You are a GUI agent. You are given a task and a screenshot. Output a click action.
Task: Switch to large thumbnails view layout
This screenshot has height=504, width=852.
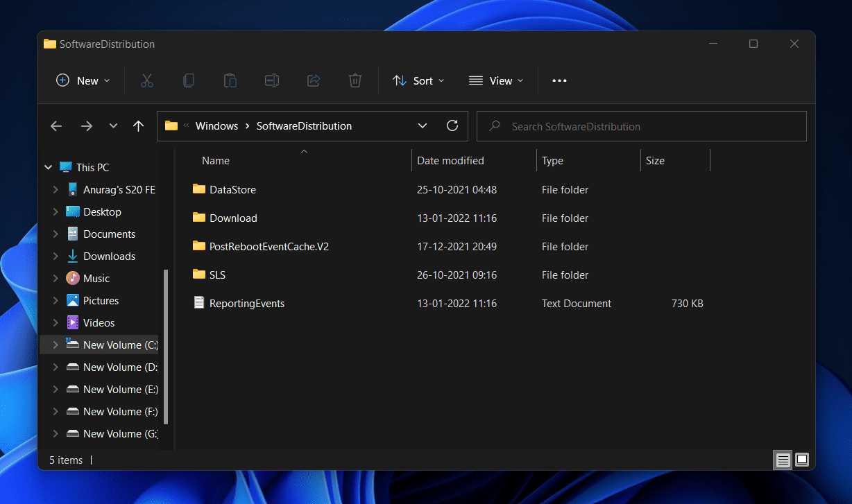(x=802, y=460)
